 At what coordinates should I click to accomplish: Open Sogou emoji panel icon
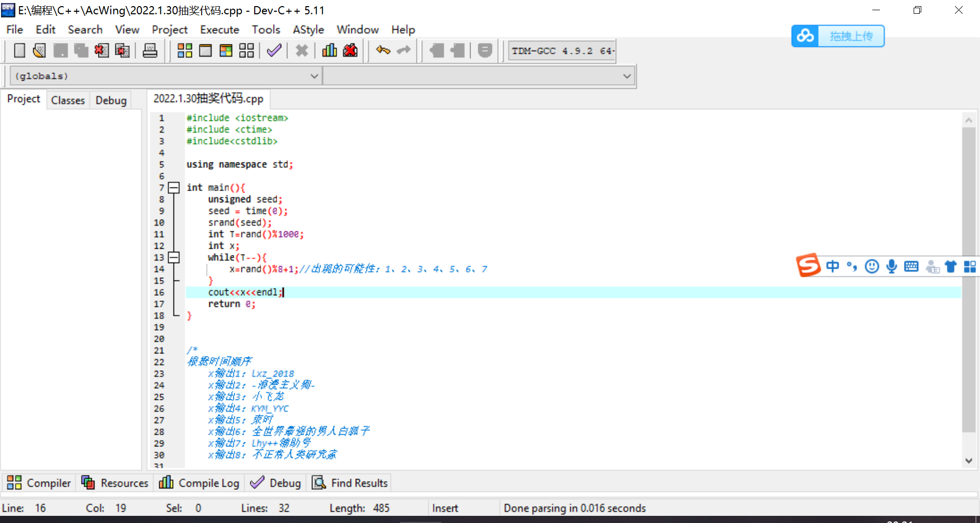(872, 266)
